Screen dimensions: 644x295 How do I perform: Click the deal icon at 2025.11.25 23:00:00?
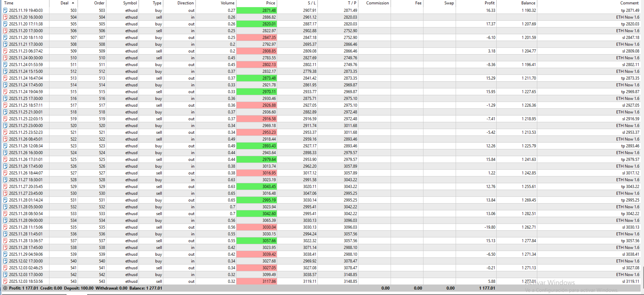coord(5,126)
